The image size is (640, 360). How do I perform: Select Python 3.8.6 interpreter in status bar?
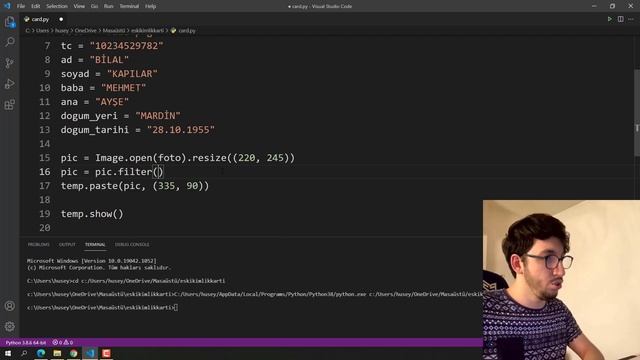point(25,342)
